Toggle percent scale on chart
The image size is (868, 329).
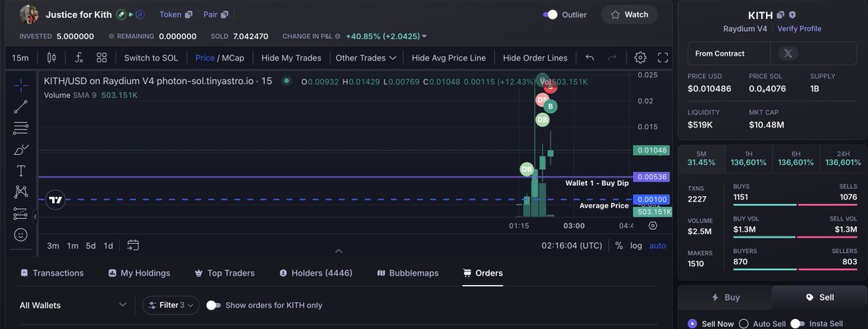(619, 246)
